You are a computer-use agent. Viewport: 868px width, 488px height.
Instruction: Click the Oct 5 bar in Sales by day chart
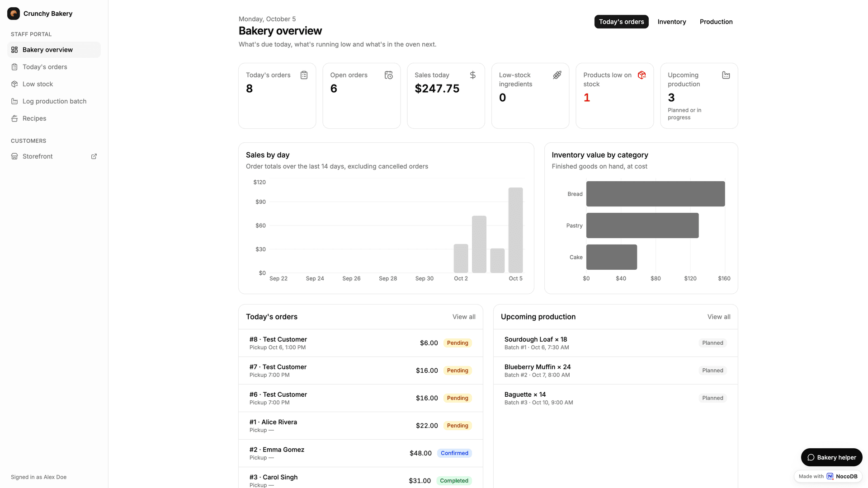(515, 230)
